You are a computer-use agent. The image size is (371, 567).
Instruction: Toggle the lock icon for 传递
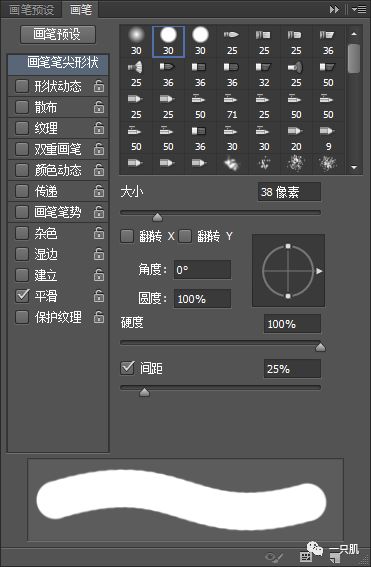(99, 191)
